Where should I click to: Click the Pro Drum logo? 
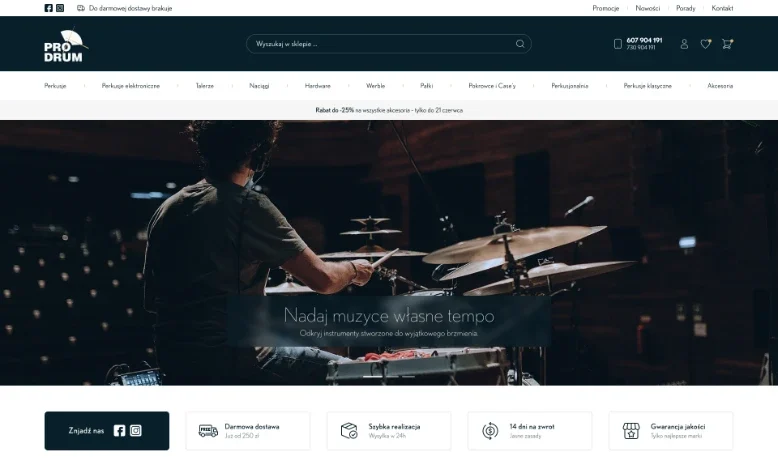[x=65, y=45]
